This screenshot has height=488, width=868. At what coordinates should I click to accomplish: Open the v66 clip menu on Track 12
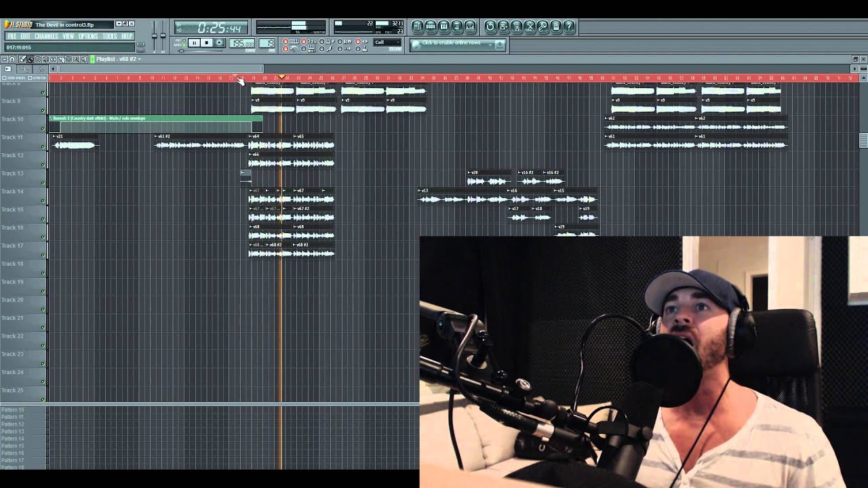point(250,155)
